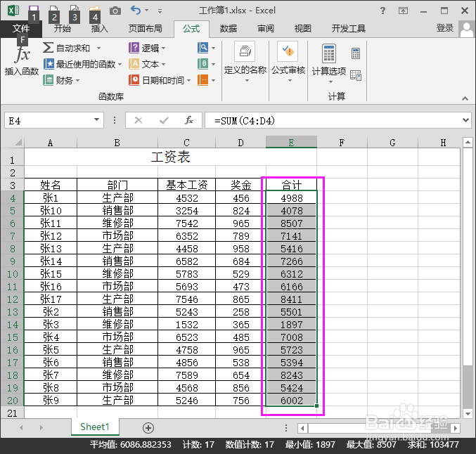Open the Recently Used Functions star icon
Screen dimensions: 476x454
coord(49,64)
